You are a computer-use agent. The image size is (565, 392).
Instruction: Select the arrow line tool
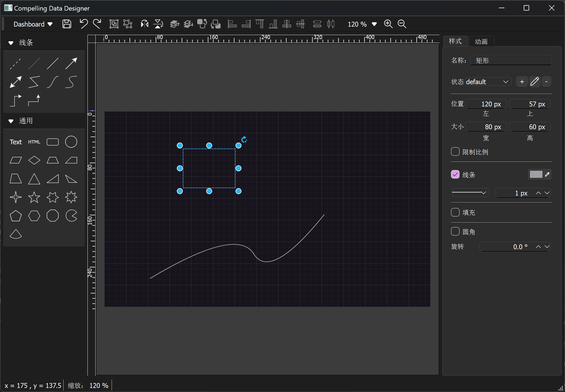71,63
